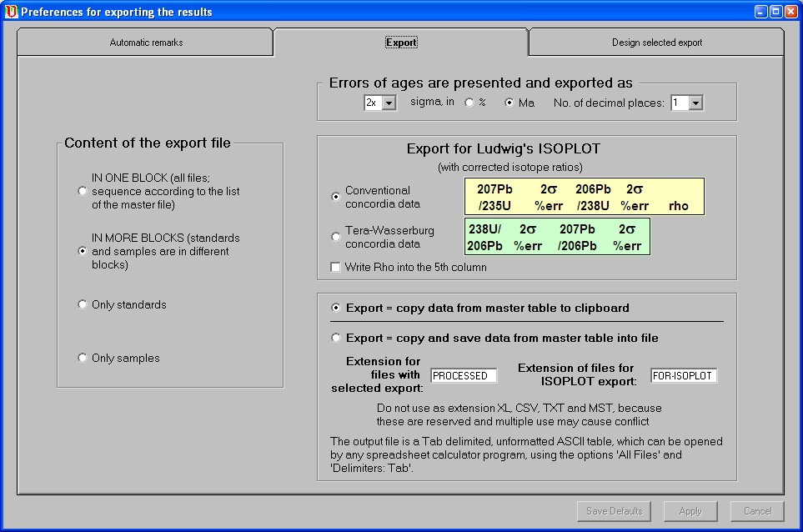Click the 'Export for Ludwig's ISOPLOT' heading
Screen dimensions: 803x532
point(504,149)
